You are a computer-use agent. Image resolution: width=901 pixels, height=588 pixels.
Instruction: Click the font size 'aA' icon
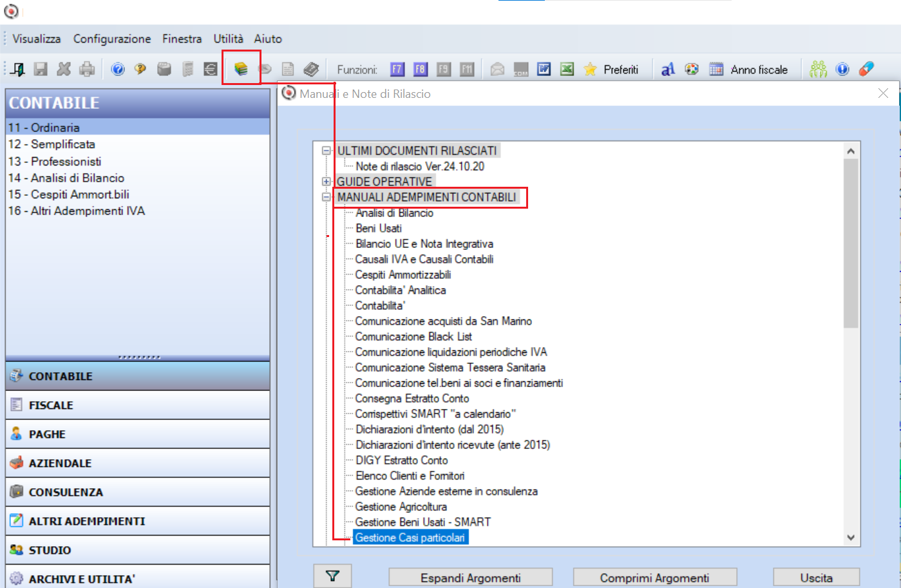(x=668, y=69)
